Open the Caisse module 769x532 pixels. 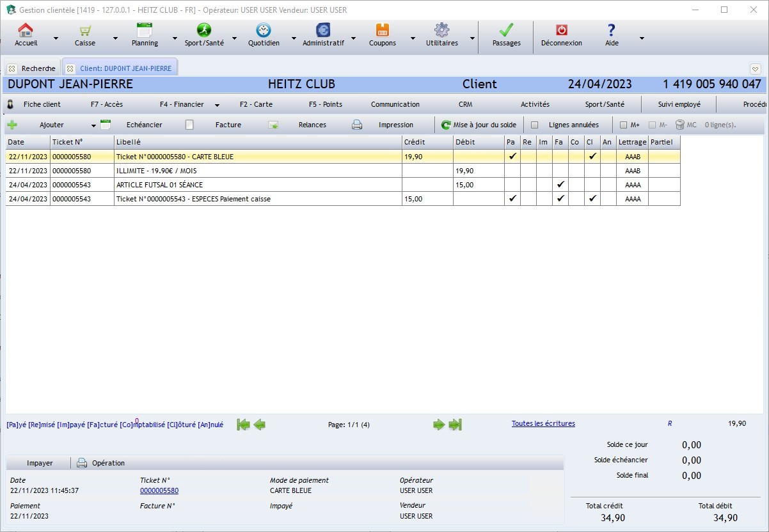[84, 35]
